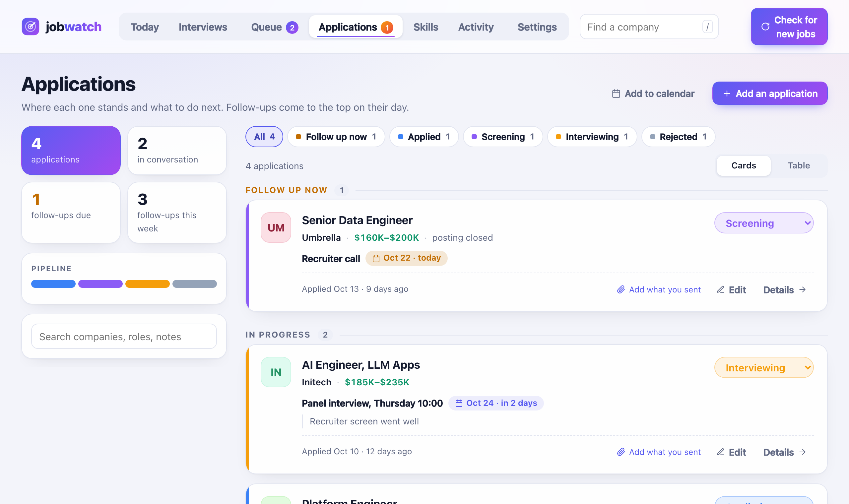This screenshot has height=504, width=849.
Task: Click the IN company avatar for Initech
Action: click(276, 372)
